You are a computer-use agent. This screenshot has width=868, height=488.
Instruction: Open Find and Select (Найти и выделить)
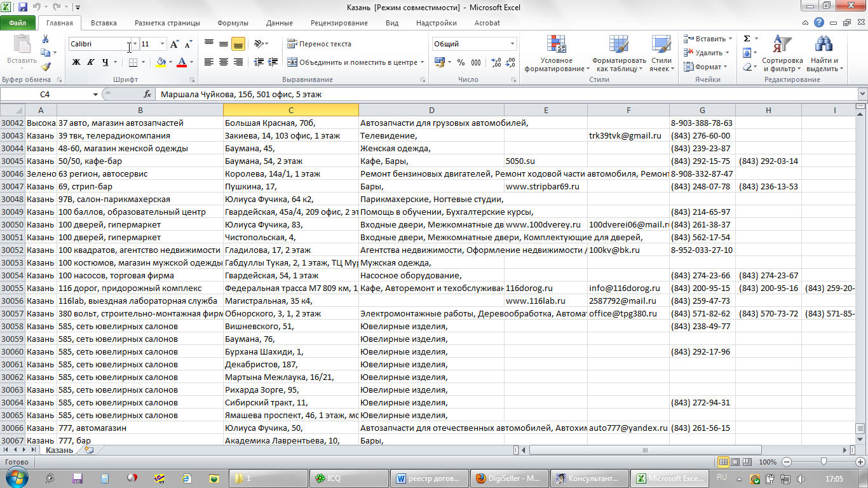824,54
